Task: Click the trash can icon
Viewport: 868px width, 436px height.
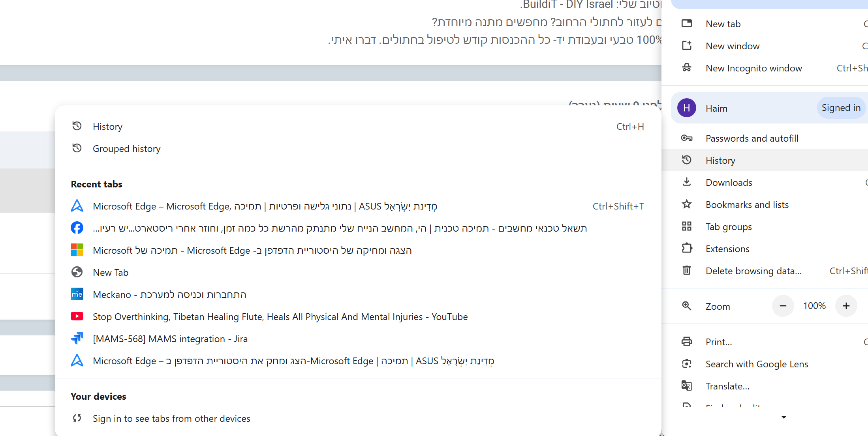Action: click(687, 271)
